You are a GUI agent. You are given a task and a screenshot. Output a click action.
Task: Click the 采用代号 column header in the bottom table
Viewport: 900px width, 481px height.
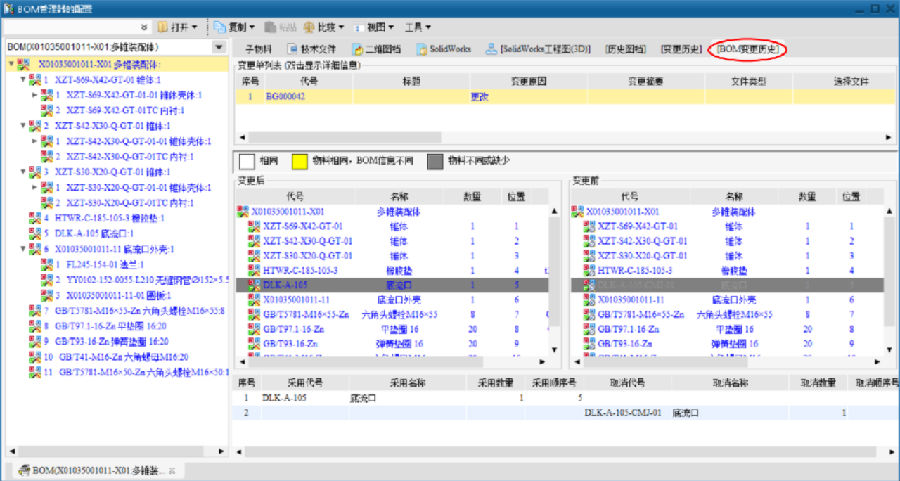[305, 383]
